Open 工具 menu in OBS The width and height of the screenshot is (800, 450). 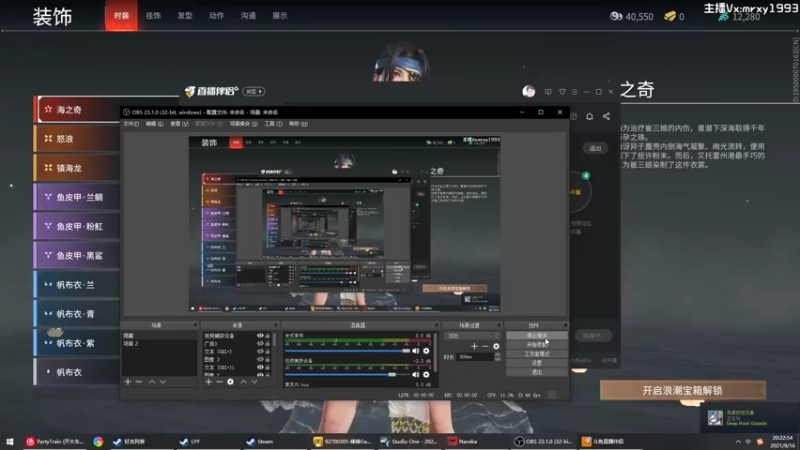pyautogui.click(x=273, y=124)
